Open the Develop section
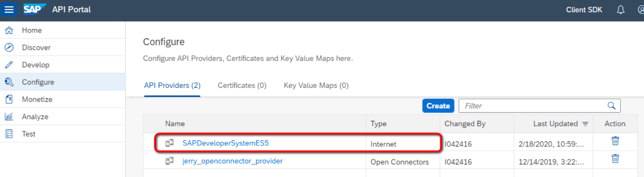 (63, 65)
